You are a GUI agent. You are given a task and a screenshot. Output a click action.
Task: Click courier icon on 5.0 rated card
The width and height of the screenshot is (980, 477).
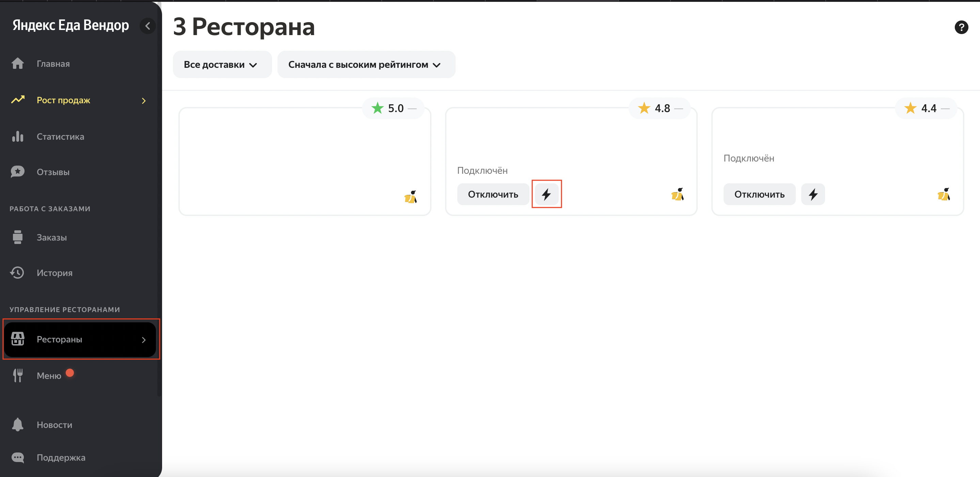pyautogui.click(x=410, y=197)
